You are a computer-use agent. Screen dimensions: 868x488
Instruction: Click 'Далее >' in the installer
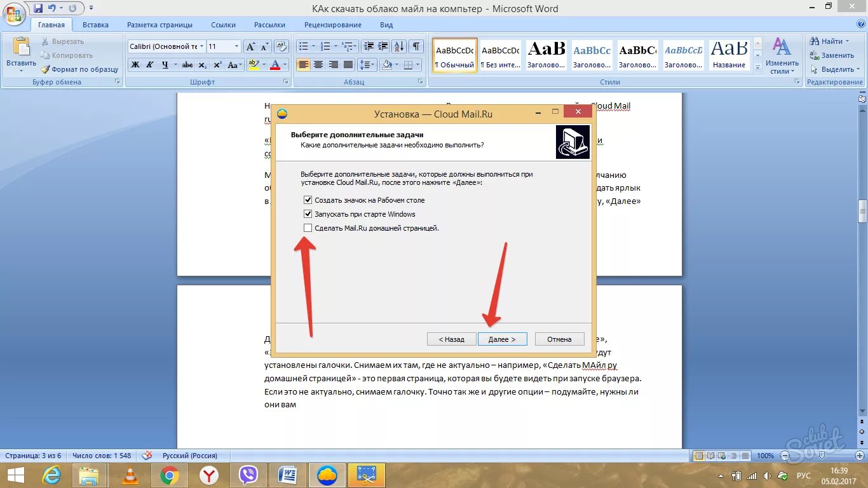503,339
